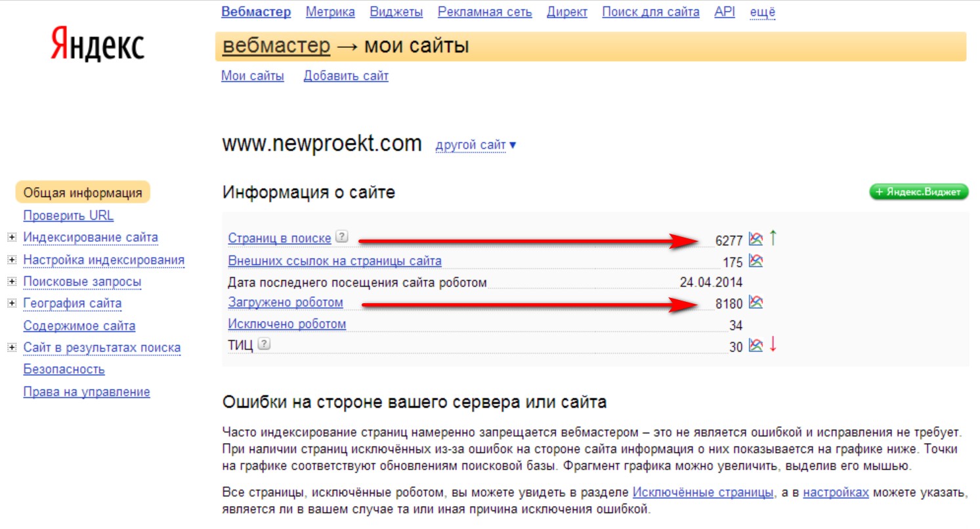The width and height of the screenshot is (980, 529).
Task: Open Загружено роботом link
Action: tap(286, 303)
